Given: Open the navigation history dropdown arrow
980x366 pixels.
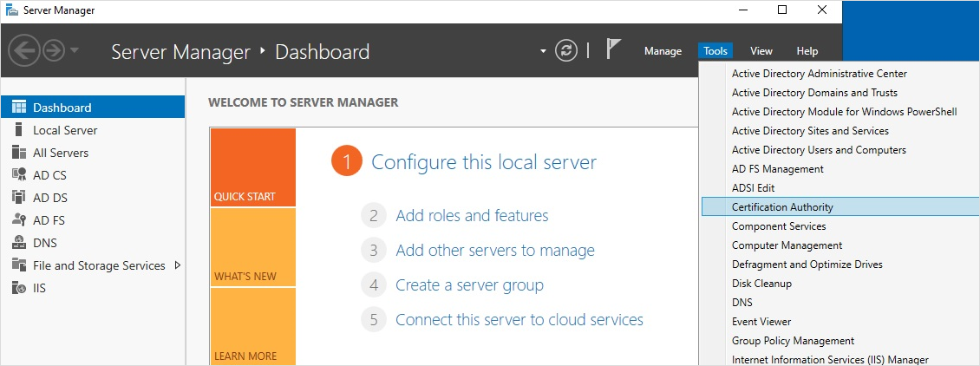Looking at the screenshot, I should click(x=74, y=50).
